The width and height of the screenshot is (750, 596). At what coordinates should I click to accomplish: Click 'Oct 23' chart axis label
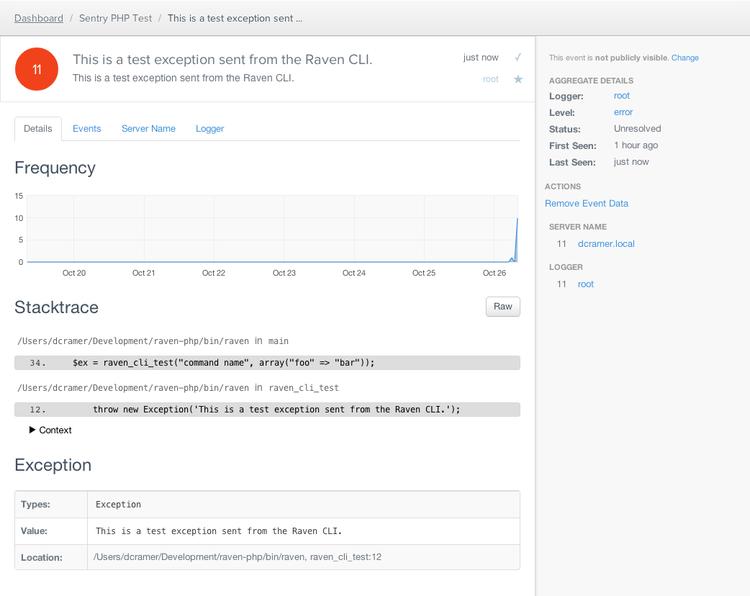pos(284,273)
